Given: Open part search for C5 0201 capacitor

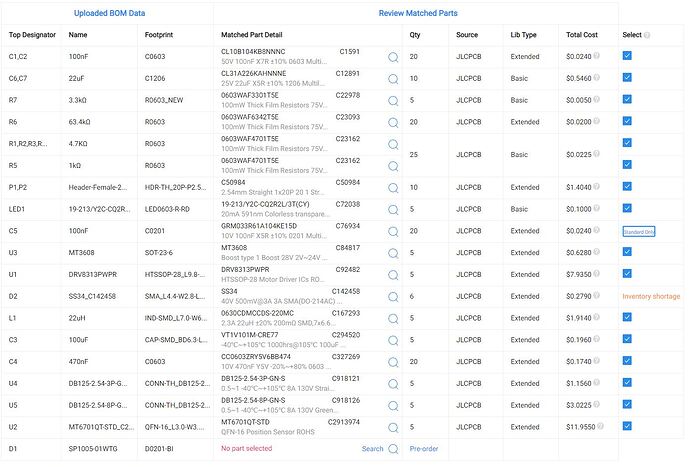Looking at the screenshot, I should [393, 232].
